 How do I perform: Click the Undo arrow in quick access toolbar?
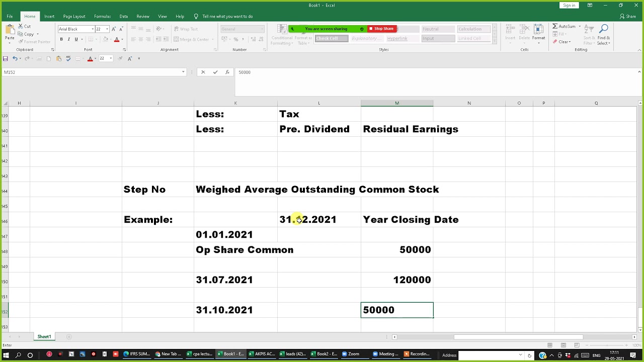[x=15, y=59]
